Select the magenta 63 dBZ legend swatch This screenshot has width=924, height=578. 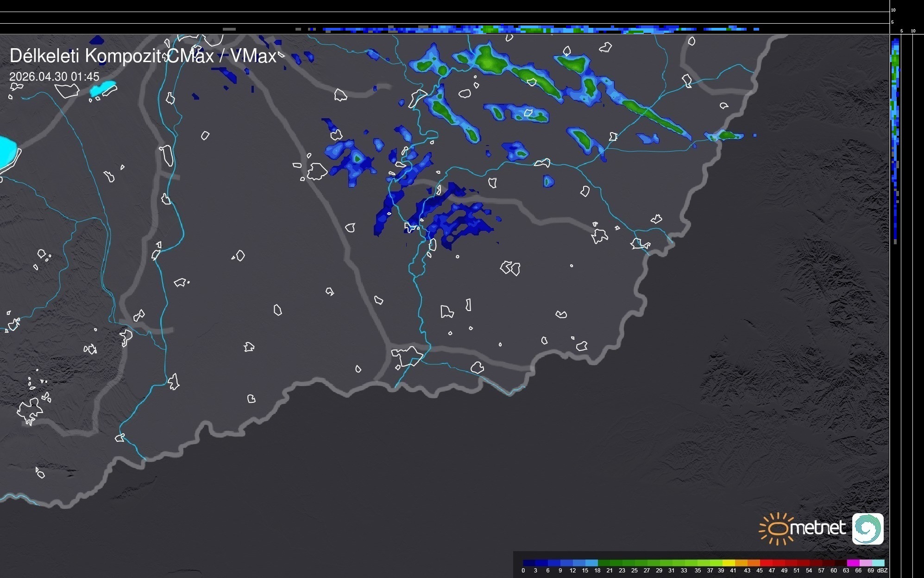(853, 563)
